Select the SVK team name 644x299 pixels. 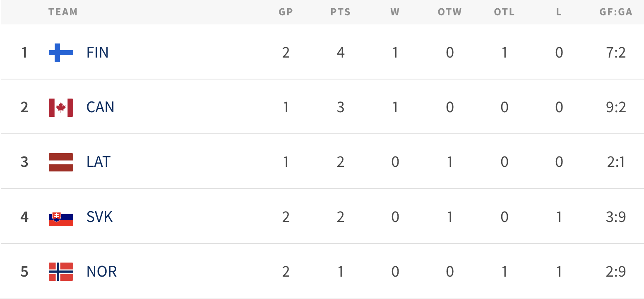pos(99,217)
